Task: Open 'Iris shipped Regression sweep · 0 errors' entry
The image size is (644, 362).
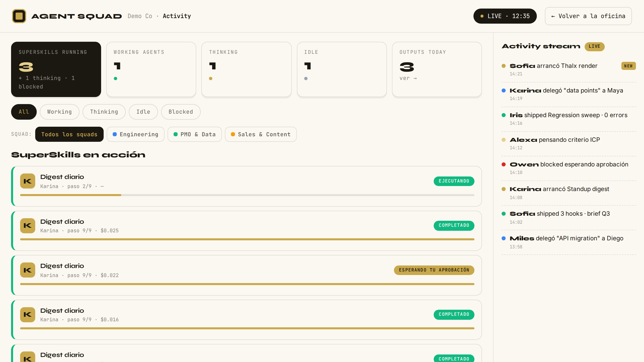Action: tap(569, 119)
